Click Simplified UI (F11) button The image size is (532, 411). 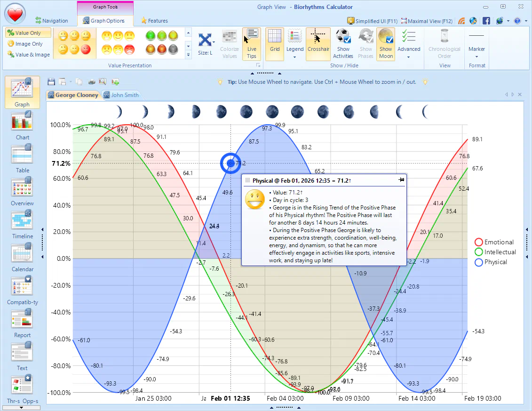click(372, 21)
